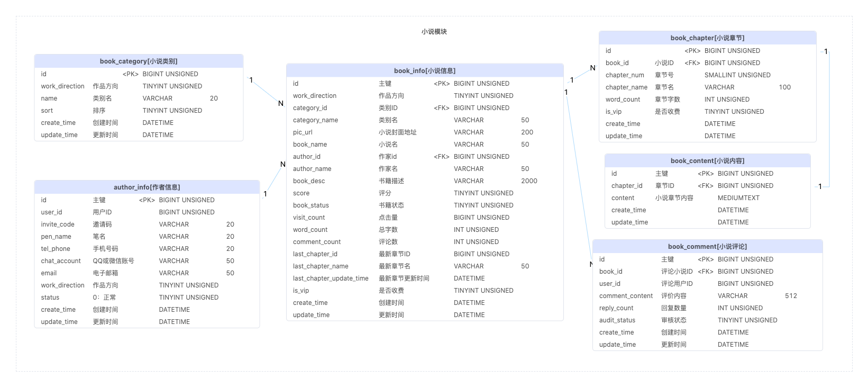Viewport: 868px width, 387px height.
Task: Click the content field with MEDIUMTEXT type
Action: coord(708,198)
